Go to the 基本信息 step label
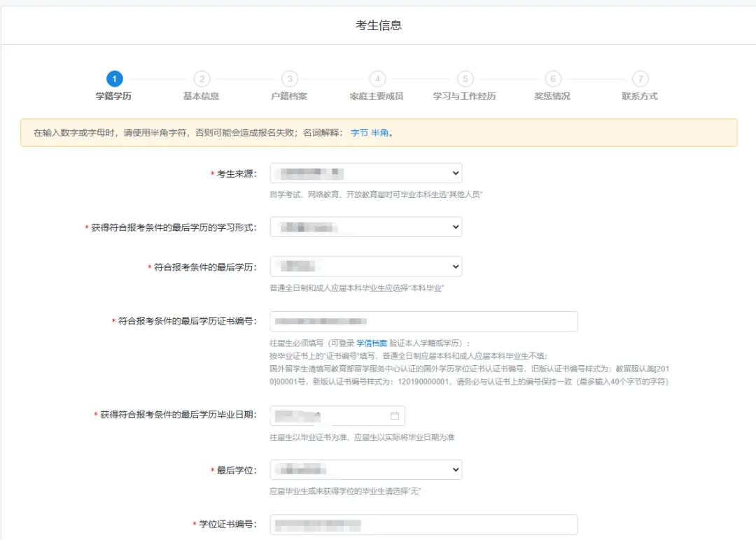Screen dimensions: 756x540 (x=201, y=97)
